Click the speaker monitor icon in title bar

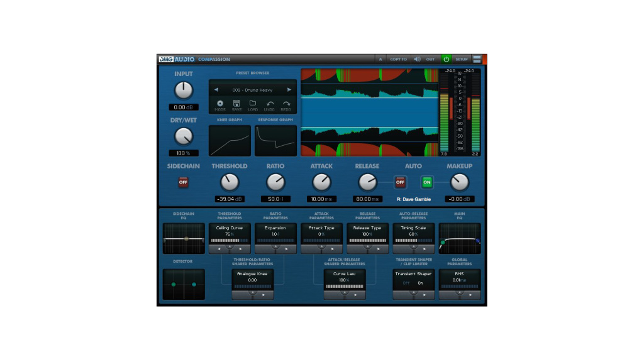(417, 59)
